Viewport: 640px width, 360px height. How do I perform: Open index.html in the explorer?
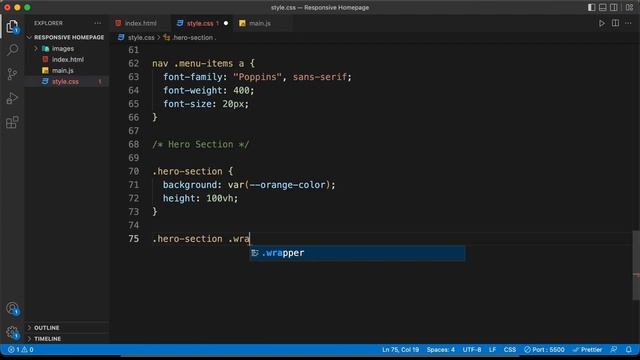[x=68, y=60]
